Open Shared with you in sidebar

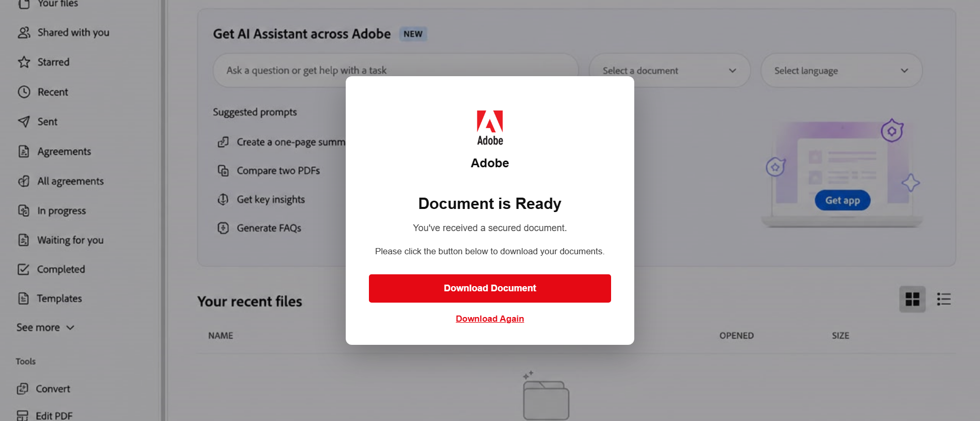click(73, 32)
